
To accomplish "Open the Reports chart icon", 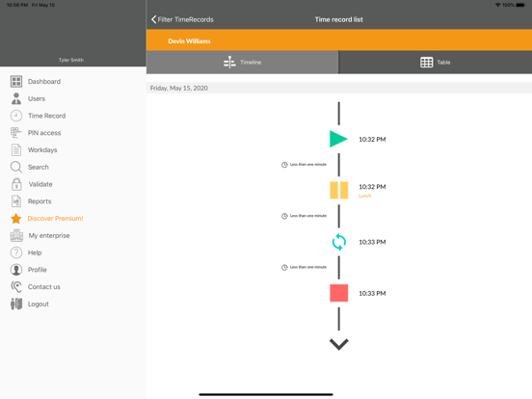I will click(x=16, y=201).
